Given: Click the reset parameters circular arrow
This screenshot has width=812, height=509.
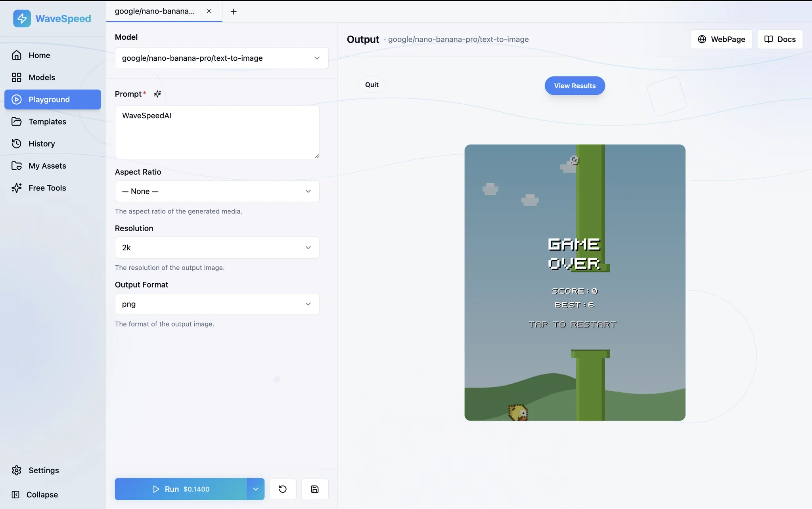Looking at the screenshot, I should point(283,489).
